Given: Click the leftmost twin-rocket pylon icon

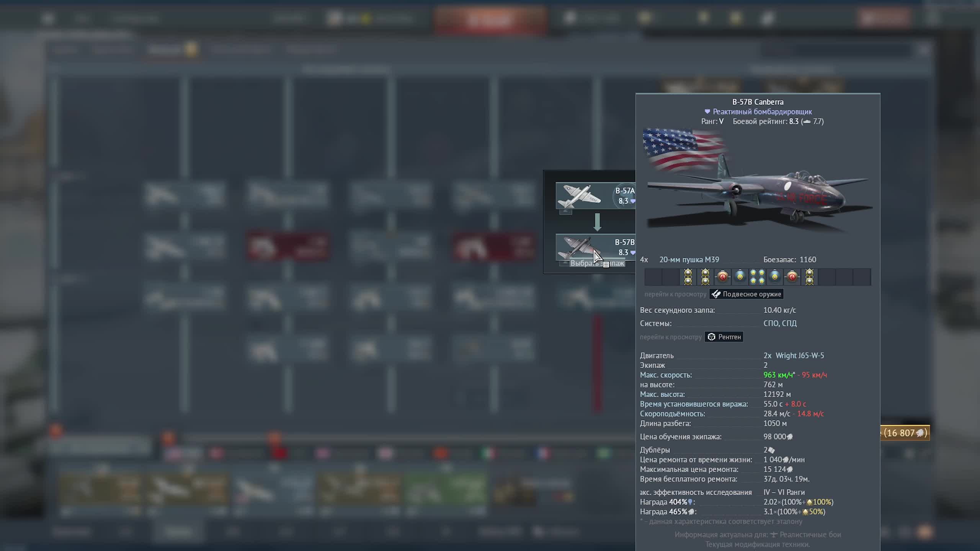Looking at the screenshot, I should click(x=688, y=277).
